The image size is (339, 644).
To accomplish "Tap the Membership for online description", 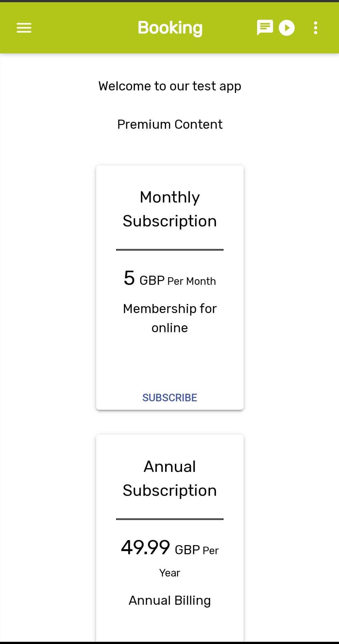I will (x=170, y=318).
